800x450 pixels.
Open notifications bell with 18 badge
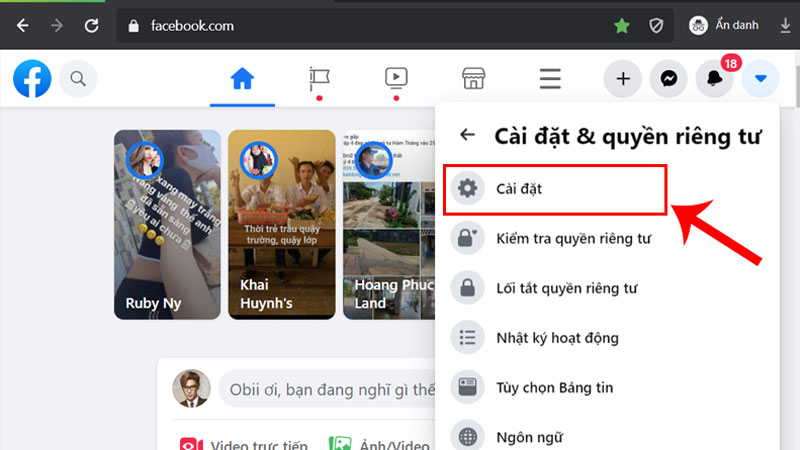point(714,79)
